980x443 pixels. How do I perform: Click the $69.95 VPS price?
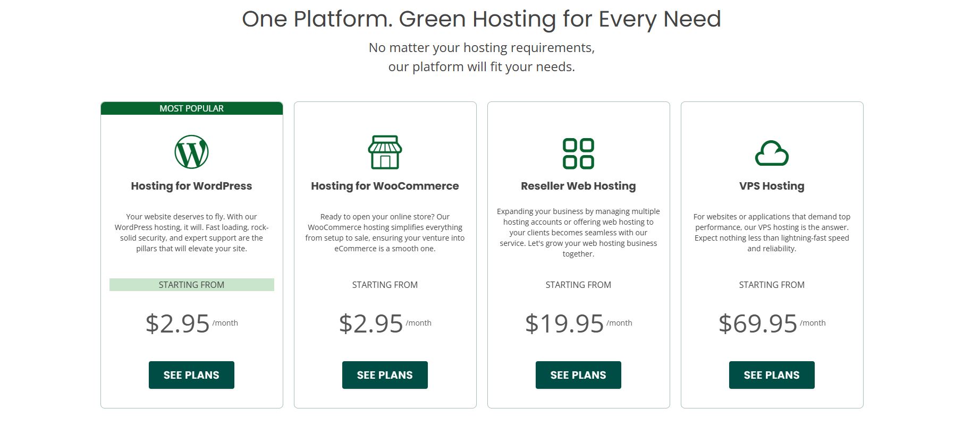click(758, 323)
